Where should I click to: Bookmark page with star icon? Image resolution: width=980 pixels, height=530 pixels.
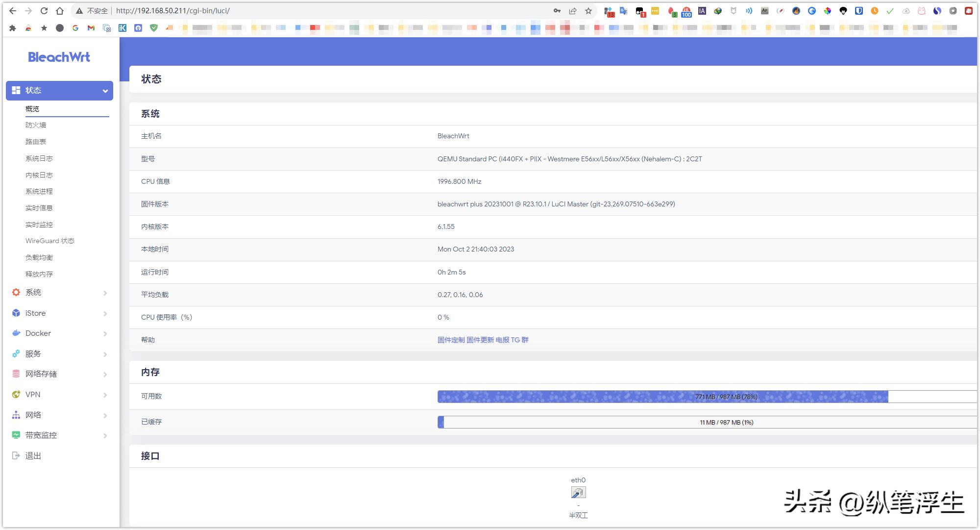(588, 11)
